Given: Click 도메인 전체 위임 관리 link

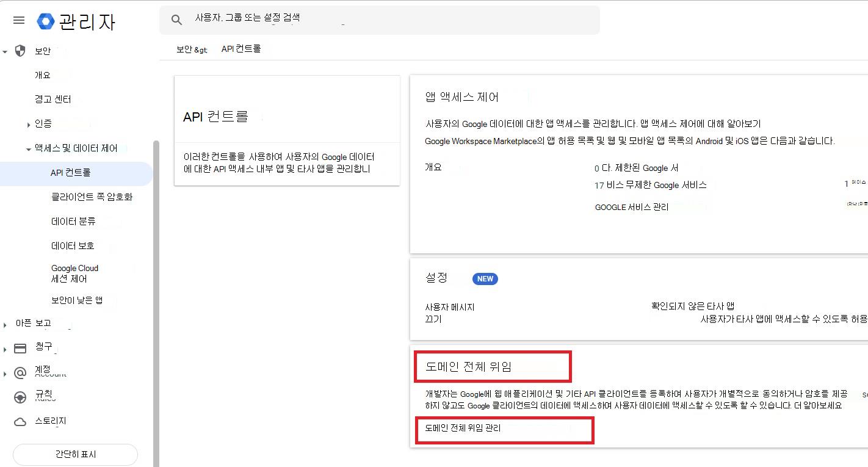Looking at the screenshot, I should pyautogui.click(x=463, y=428).
